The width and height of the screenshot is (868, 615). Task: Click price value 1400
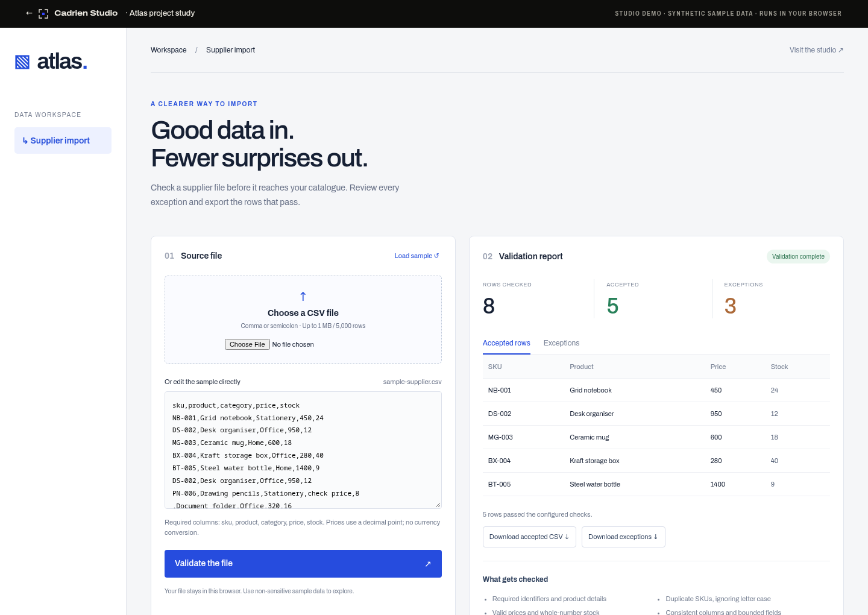[718, 484]
